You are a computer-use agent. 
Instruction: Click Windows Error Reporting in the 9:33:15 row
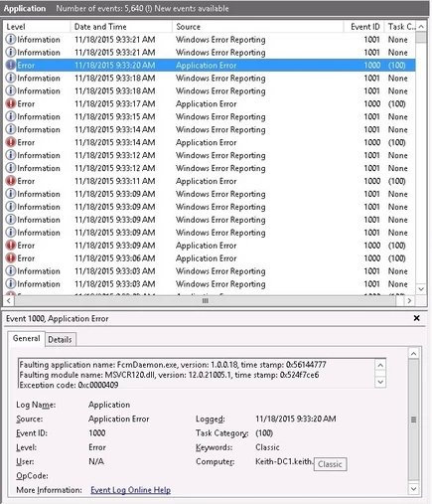[220, 116]
